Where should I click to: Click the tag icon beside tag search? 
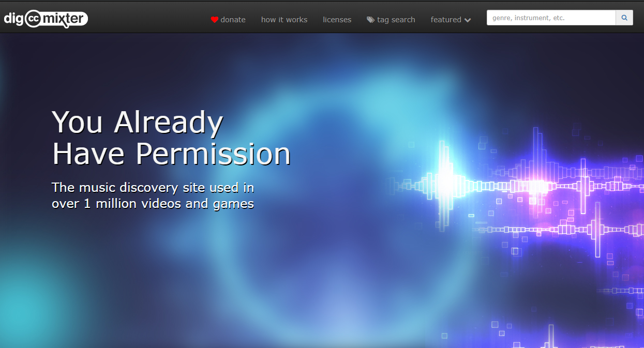[370, 20]
